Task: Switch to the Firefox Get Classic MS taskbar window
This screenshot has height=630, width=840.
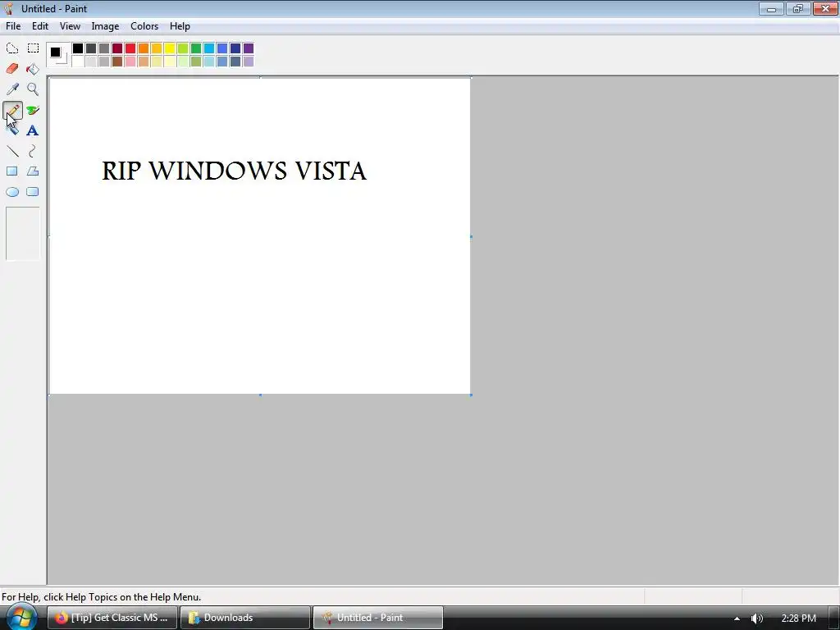Action: coord(112,618)
